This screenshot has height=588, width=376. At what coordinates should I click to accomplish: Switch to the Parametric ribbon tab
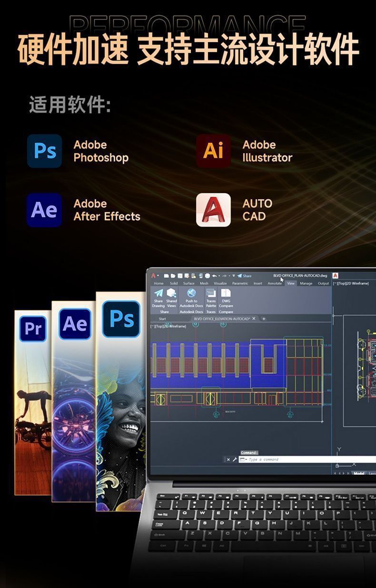(x=240, y=283)
